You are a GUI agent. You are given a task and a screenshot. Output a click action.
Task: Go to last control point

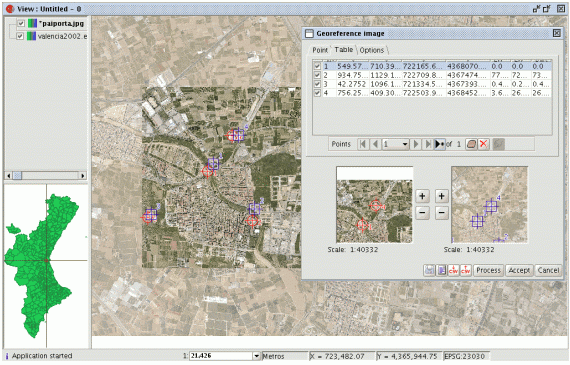pyautogui.click(x=428, y=144)
